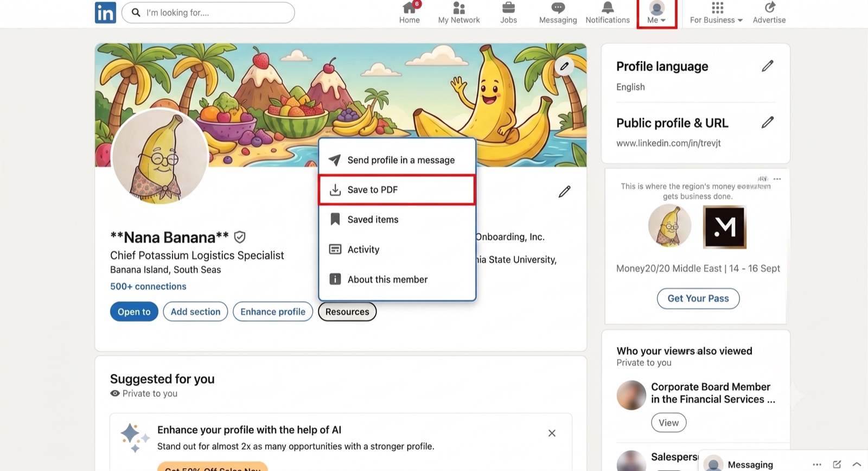The width and height of the screenshot is (868, 471).
Task: View the Corporate Board Member profile
Action: coord(669,423)
